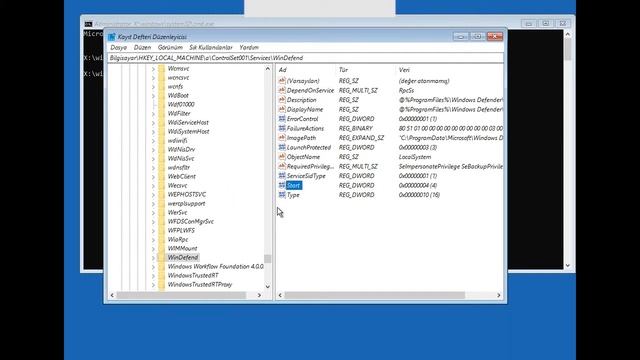The height and width of the screenshot is (360, 640).
Task: Click tree pane horizontal scroll right arrow
Action: 259,295
